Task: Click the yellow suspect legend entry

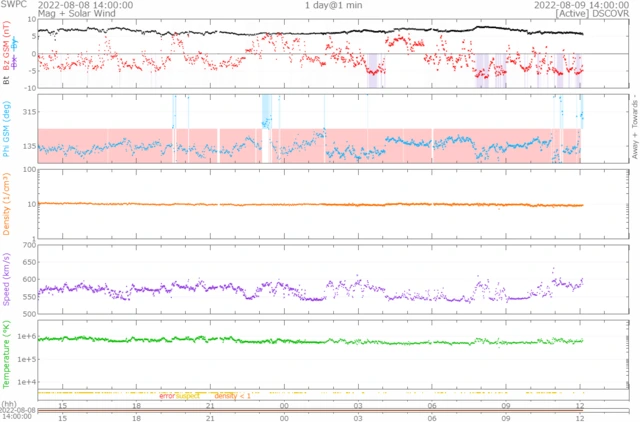Action: coord(189,395)
